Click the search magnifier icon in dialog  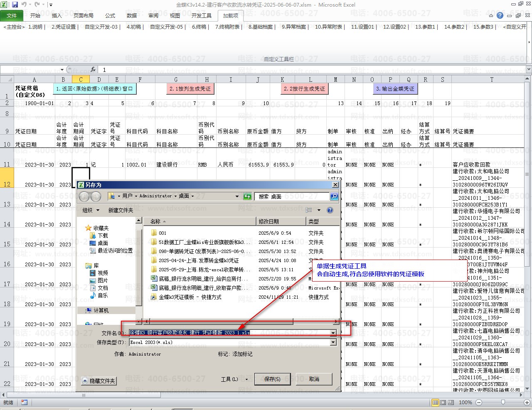coord(334,196)
